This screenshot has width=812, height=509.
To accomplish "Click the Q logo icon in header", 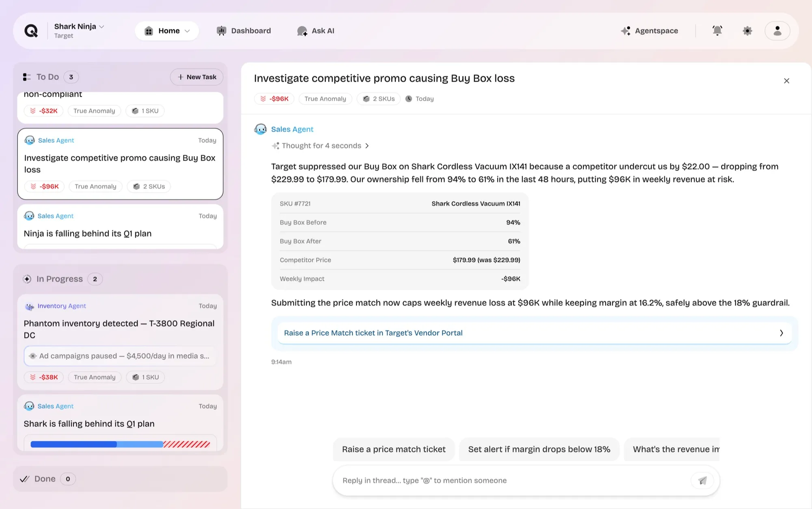I will [31, 31].
